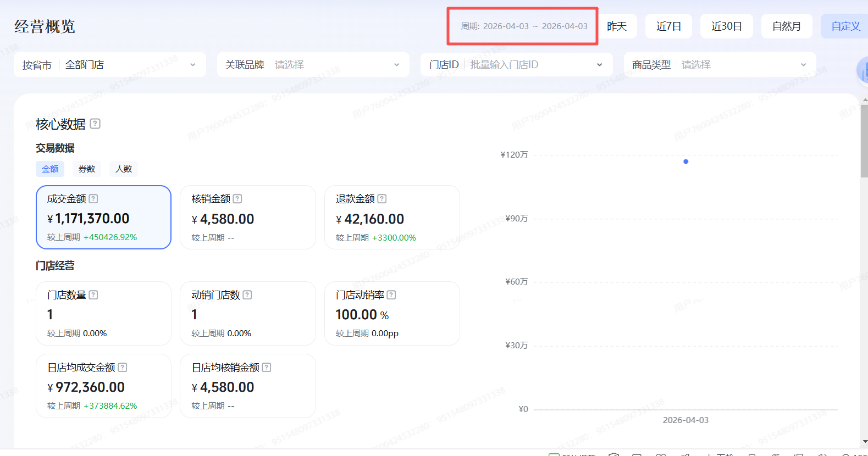Click the +3300.00% refund change text

(394, 238)
